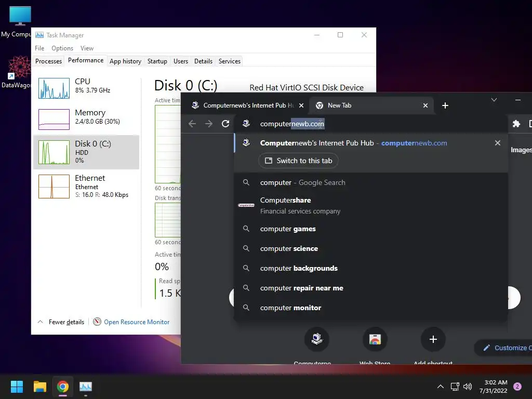Close the Computernewb's Internet Pub Hub tab
Image resolution: width=532 pixels, height=399 pixels.
tap(301, 105)
